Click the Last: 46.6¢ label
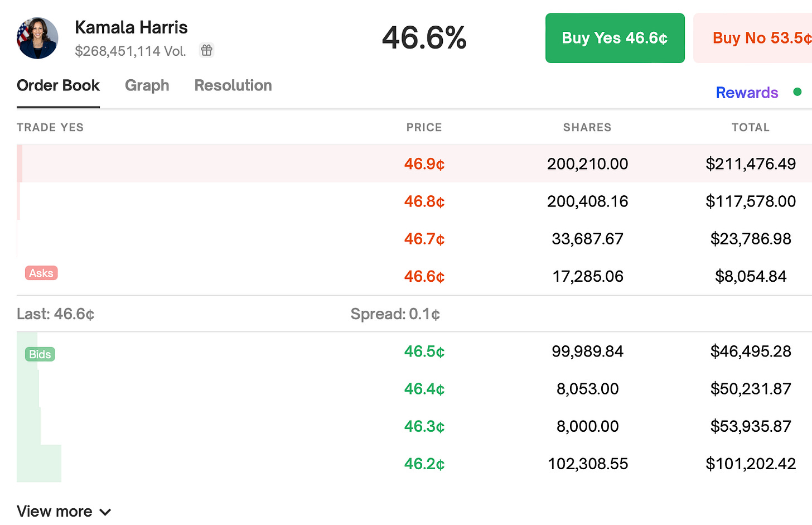The image size is (812, 525). point(56,314)
